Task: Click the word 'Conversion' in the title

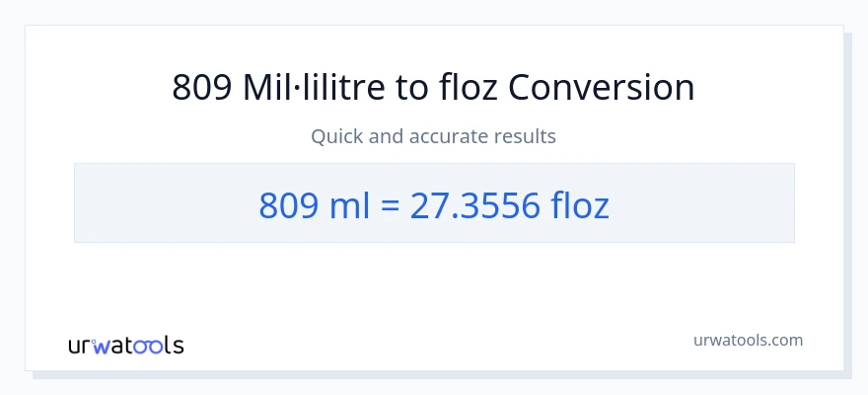Action: [602, 88]
